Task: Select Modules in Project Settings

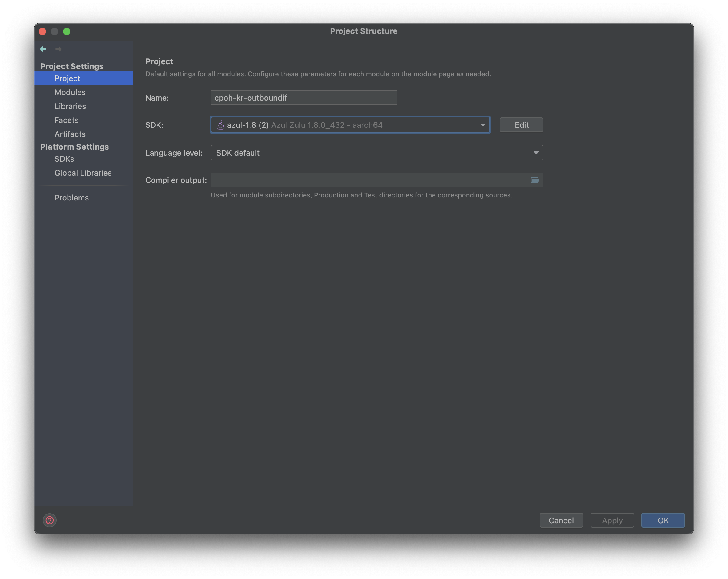Action: [70, 92]
